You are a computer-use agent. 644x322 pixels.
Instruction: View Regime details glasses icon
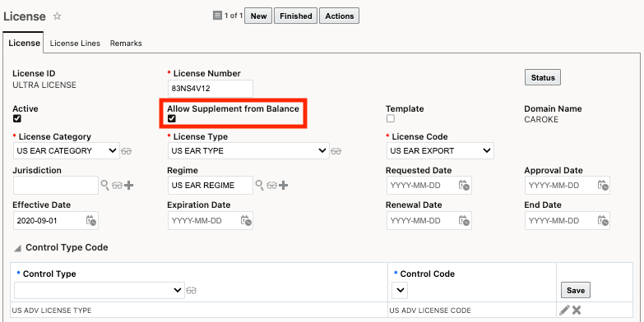(271, 186)
